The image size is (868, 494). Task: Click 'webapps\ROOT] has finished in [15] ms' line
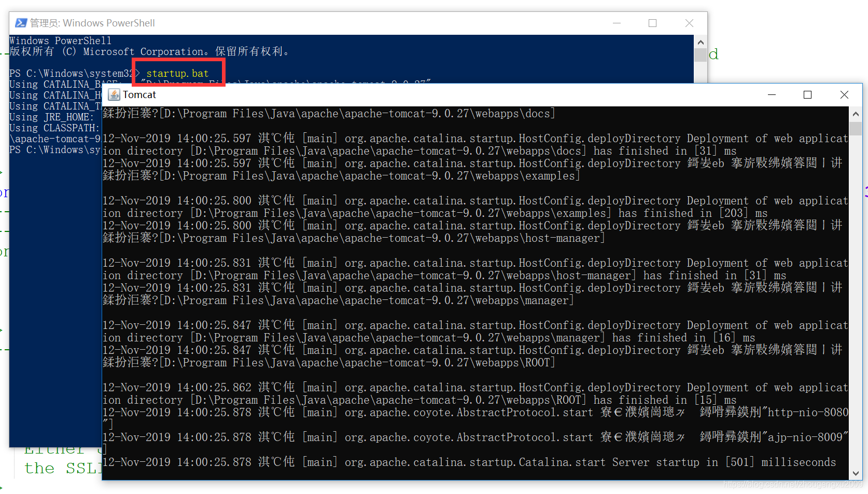(x=419, y=400)
